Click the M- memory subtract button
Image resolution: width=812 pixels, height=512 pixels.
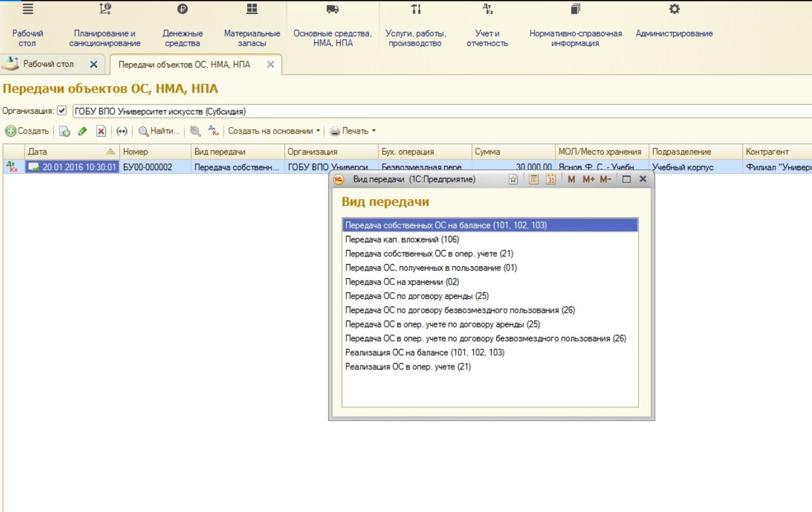[x=606, y=180]
